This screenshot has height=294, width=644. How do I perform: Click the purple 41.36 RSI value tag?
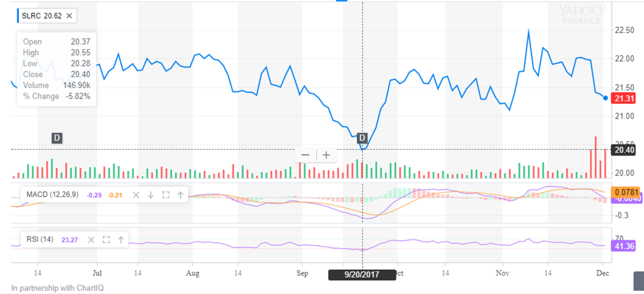tap(624, 246)
